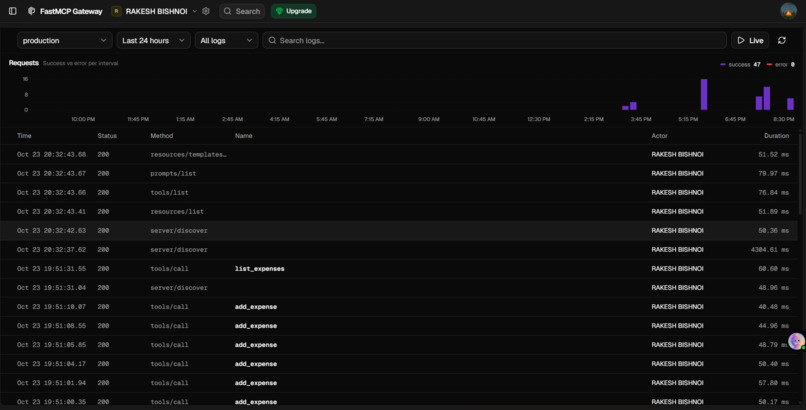Click add_expense at 19:51:08.55
The height and width of the screenshot is (410, 806).
(256, 326)
